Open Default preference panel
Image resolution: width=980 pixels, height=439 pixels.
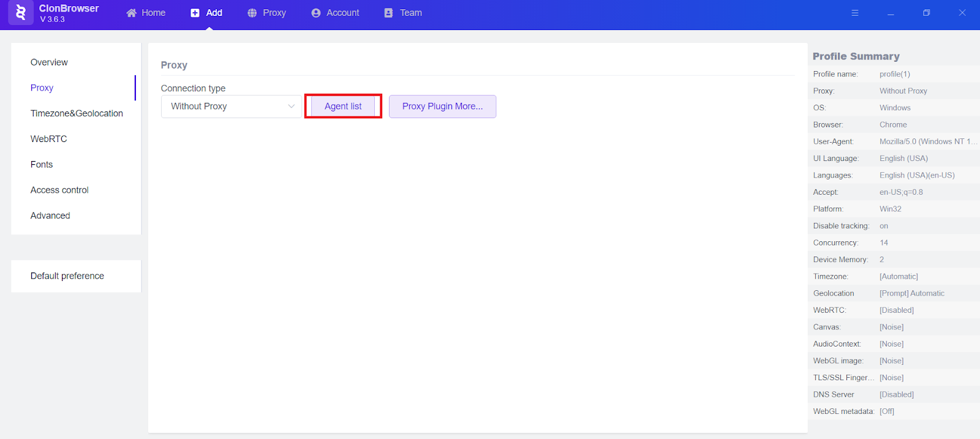click(67, 276)
